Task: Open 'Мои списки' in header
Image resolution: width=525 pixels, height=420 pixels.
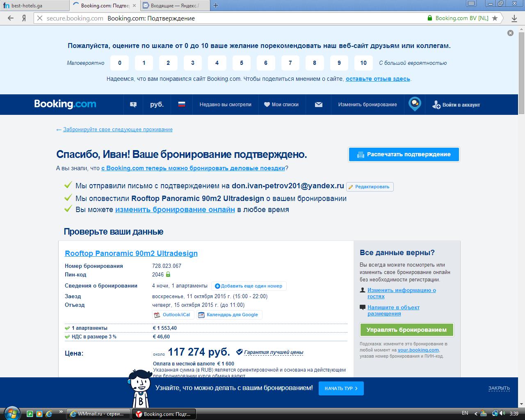Action: 281,105
